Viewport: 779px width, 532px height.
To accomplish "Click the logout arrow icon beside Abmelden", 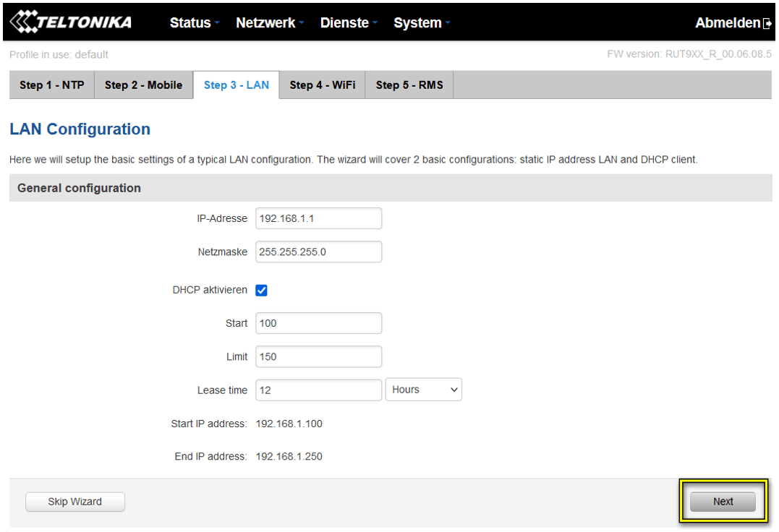I will click(x=767, y=23).
